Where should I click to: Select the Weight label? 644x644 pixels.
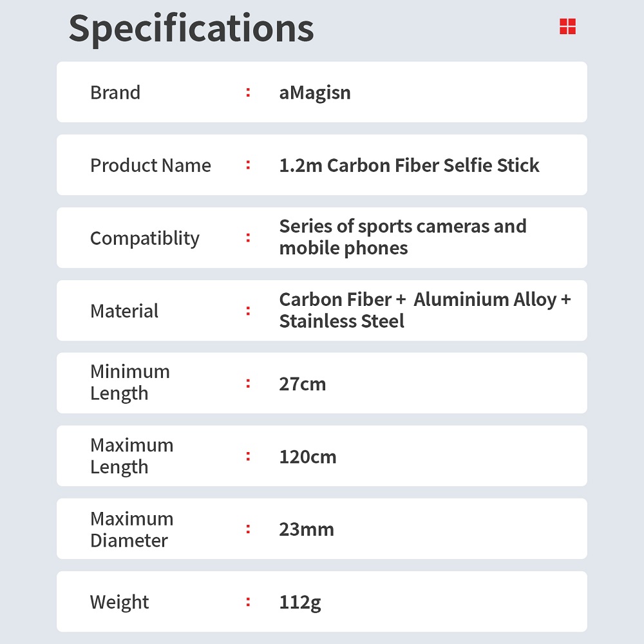119,603
